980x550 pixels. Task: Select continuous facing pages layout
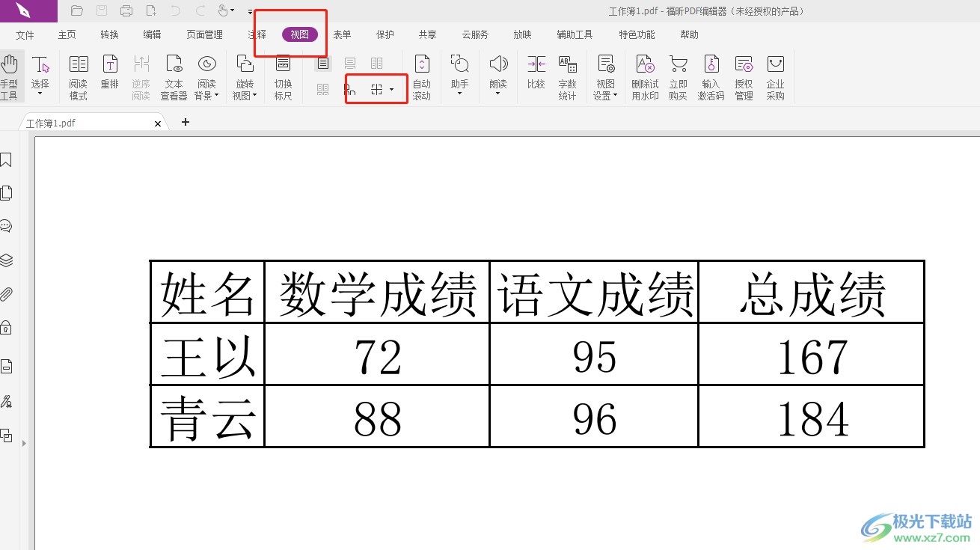[323, 90]
